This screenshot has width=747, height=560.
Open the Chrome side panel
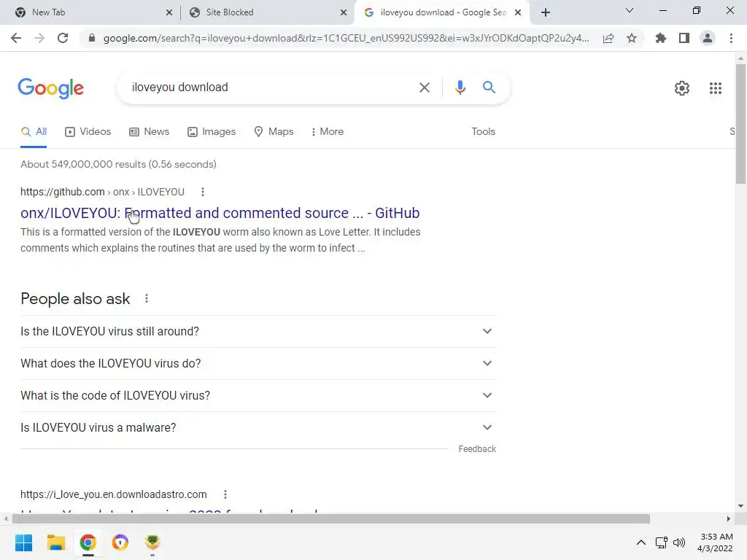pos(684,38)
